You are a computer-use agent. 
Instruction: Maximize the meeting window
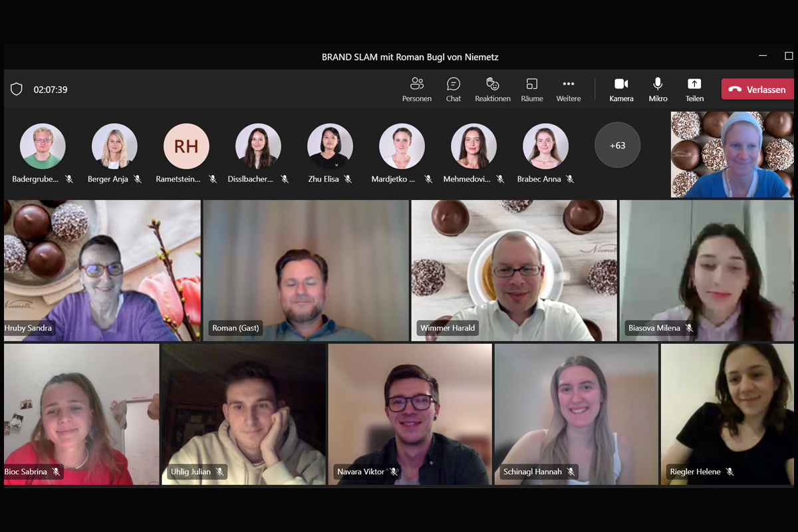coord(789,56)
